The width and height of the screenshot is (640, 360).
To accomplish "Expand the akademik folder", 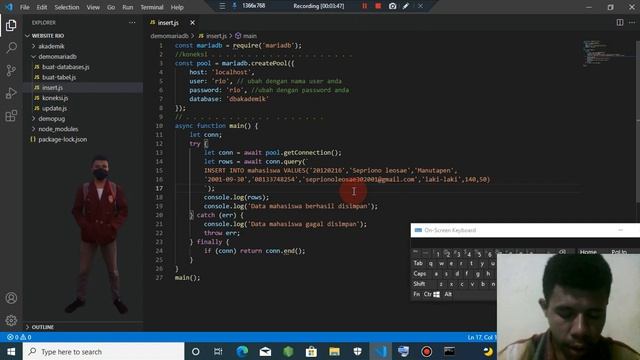I will coord(51,47).
